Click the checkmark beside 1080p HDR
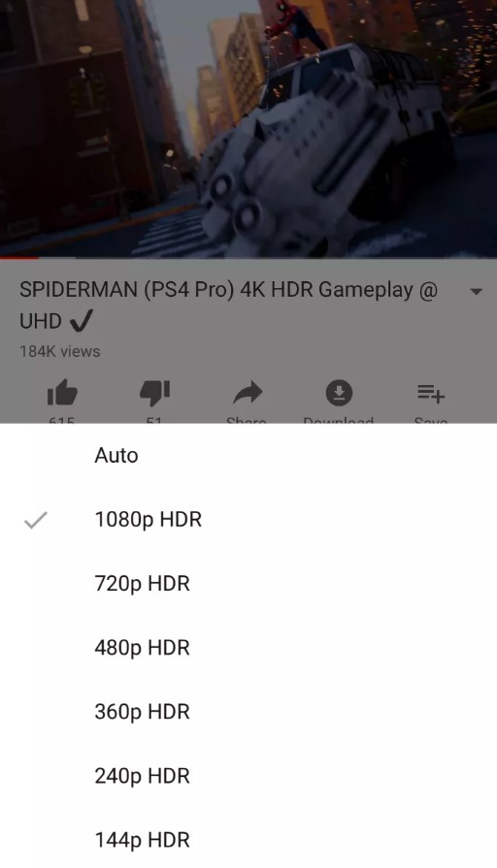 (x=36, y=520)
